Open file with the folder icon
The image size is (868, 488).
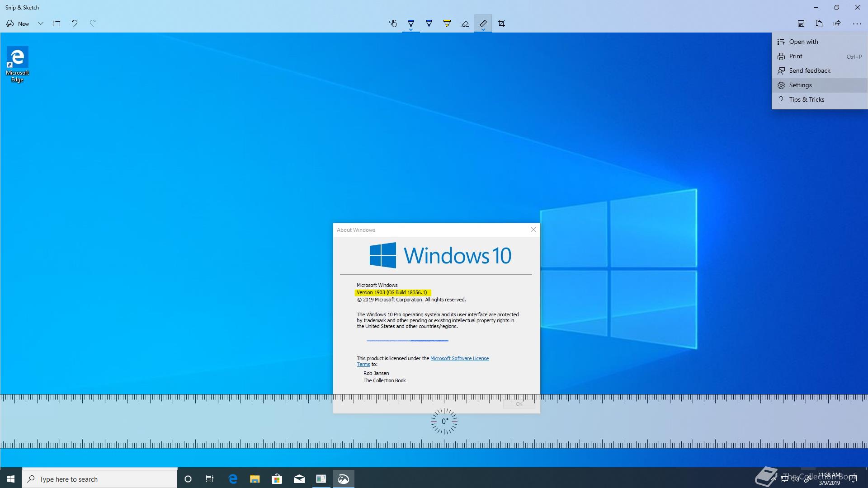57,23
